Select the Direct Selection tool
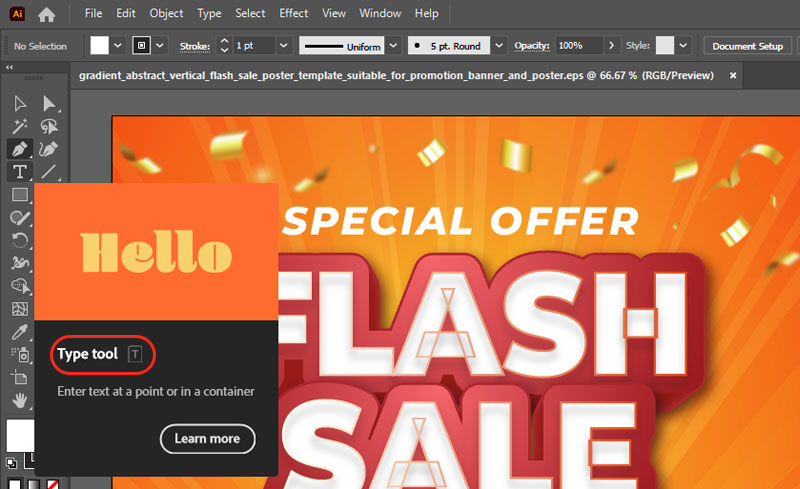 point(49,104)
